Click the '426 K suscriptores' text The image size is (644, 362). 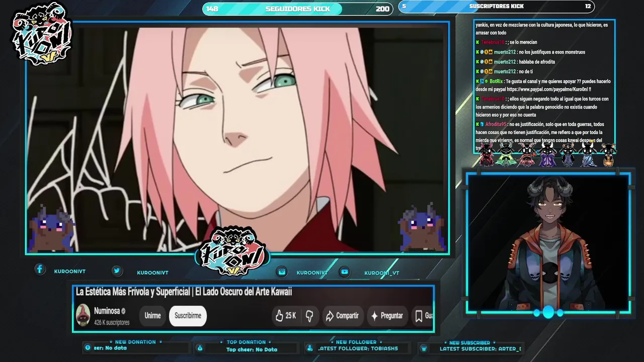[112, 322]
